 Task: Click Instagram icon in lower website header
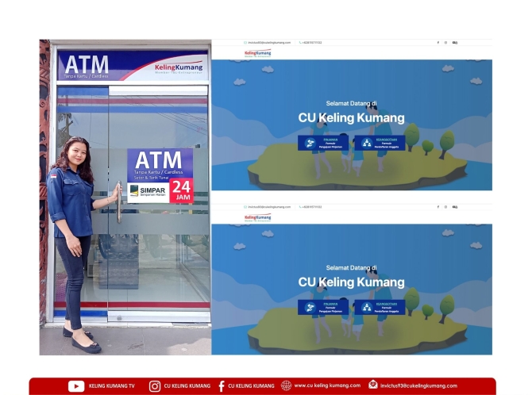pos(445,207)
